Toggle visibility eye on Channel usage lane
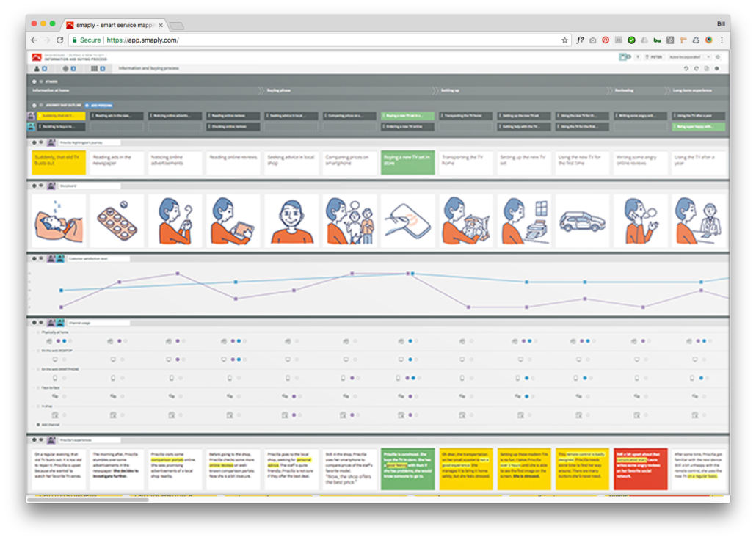This screenshot has height=540, width=756. pyautogui.click(x=41, y=323)
